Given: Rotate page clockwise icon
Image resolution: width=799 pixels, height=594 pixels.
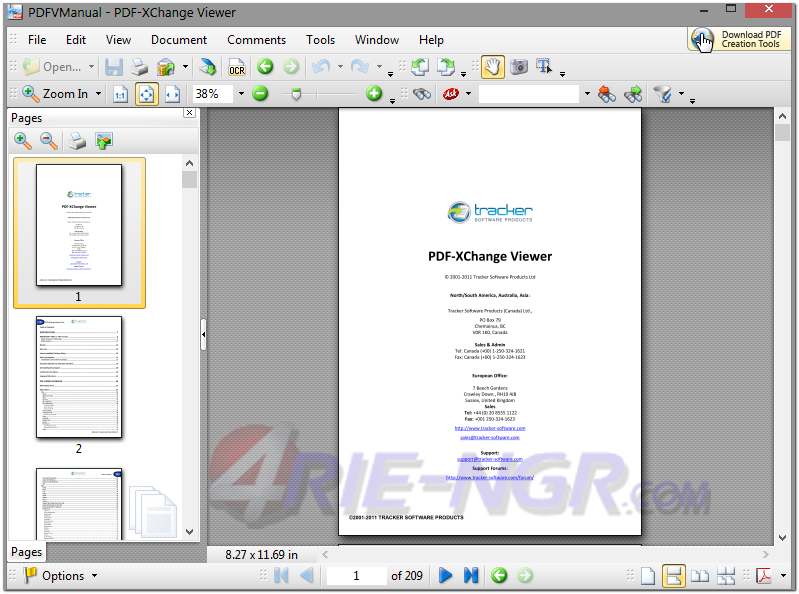Looking at the screenshot, I should click(x=446, y=67).
